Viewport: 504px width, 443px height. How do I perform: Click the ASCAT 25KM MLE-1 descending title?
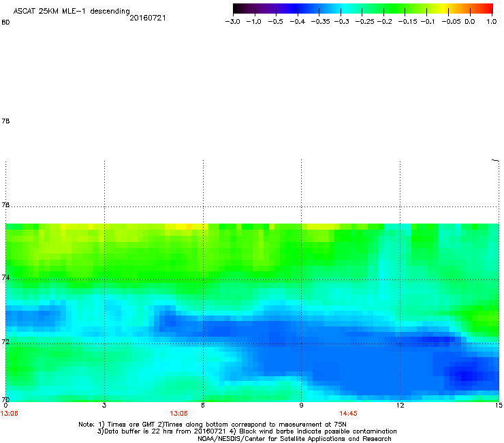[x=72, y=12]
